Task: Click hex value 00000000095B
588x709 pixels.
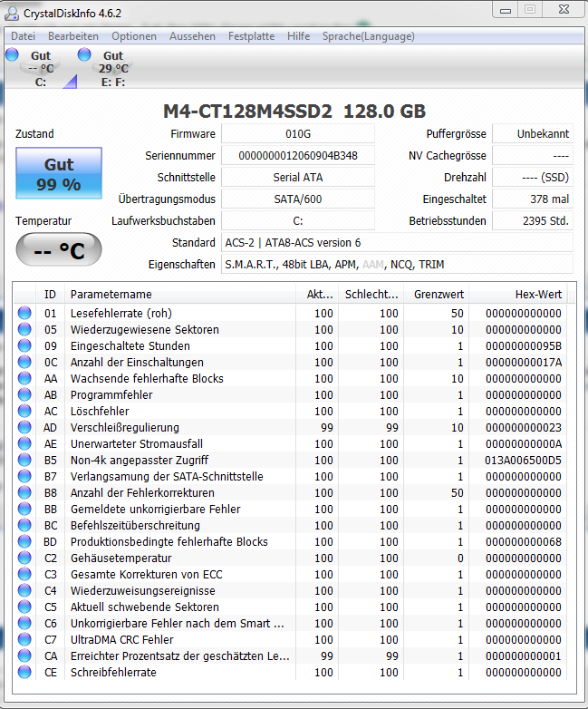Action: (524, 346)
